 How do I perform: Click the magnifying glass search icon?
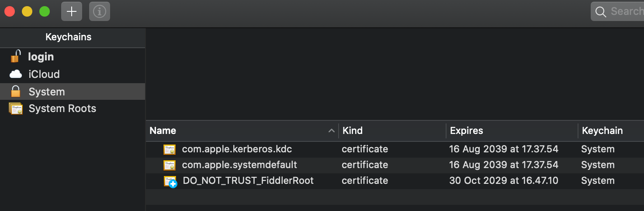click(601, 12)
